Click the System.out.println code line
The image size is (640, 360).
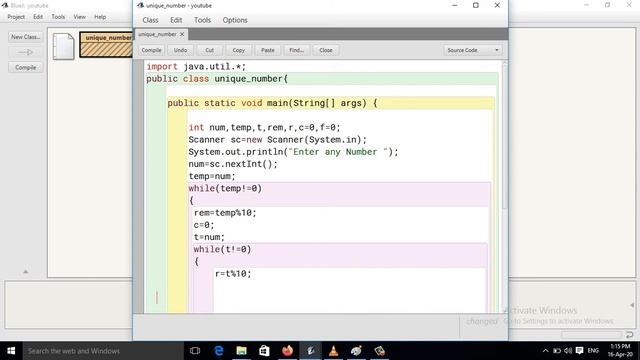click(x=293, y=152)
